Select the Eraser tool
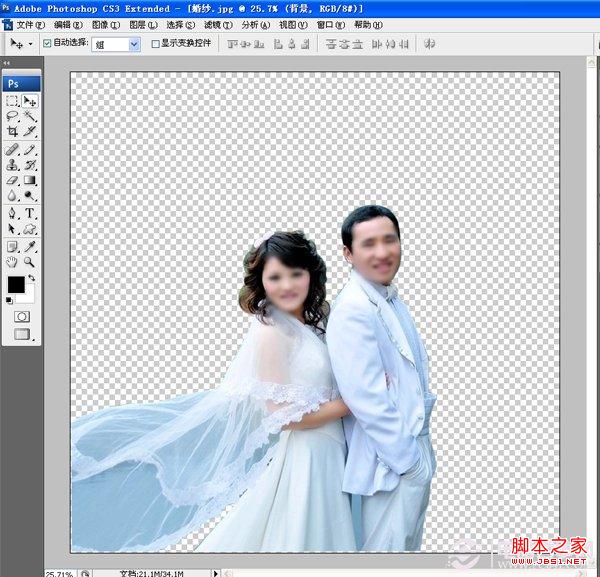Image resolution: width=600 pixels, height=577 pixels. click(x=12, y=180)
